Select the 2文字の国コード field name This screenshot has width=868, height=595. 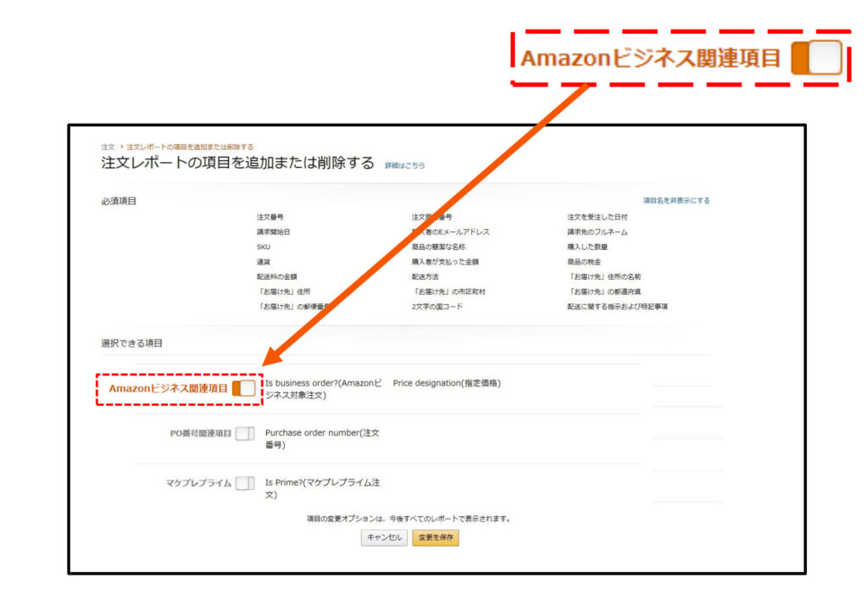437,307
